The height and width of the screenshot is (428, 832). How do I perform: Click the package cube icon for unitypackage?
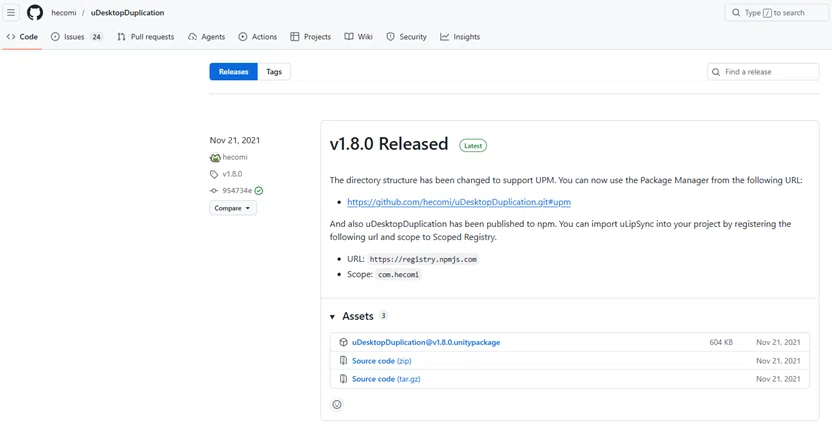(x=343, y=343)
